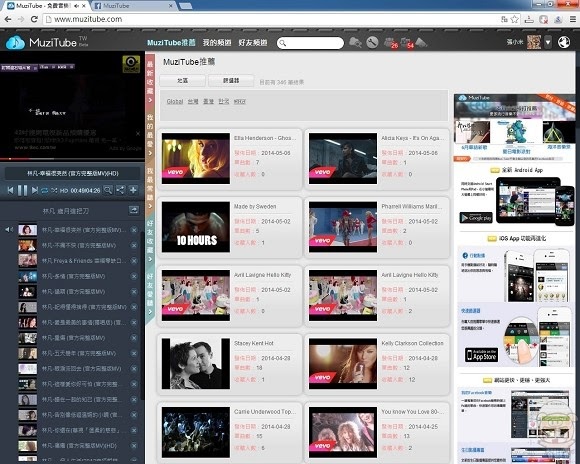
Task: Open the Stacey Kent Hot thumbnail
Action: pyautogui.click(x=196, y=364)
